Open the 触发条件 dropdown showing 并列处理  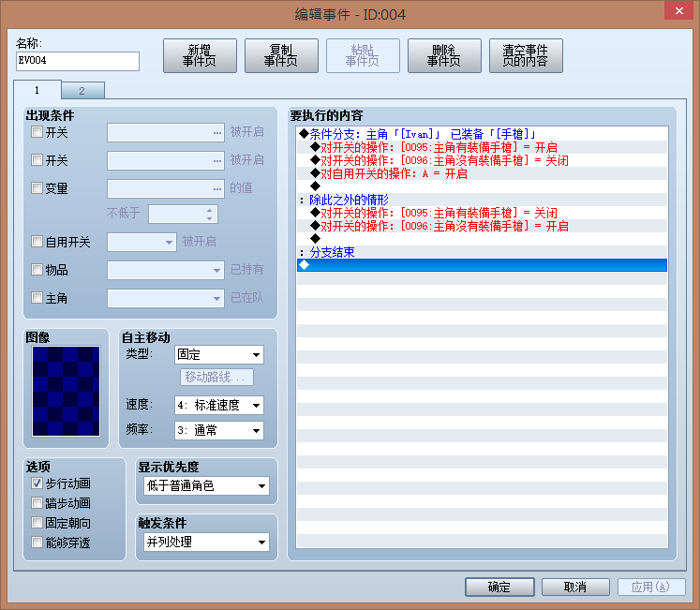click(x=207, y=543)
